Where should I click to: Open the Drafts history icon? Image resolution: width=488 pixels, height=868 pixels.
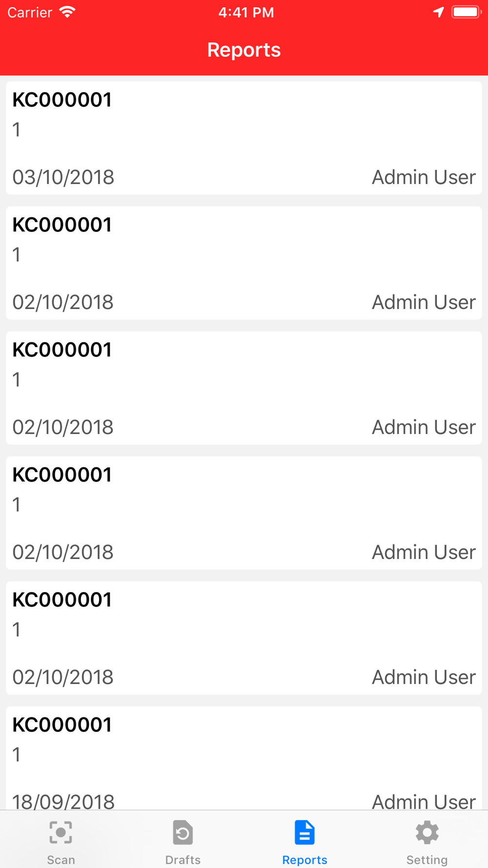point(183,832)
